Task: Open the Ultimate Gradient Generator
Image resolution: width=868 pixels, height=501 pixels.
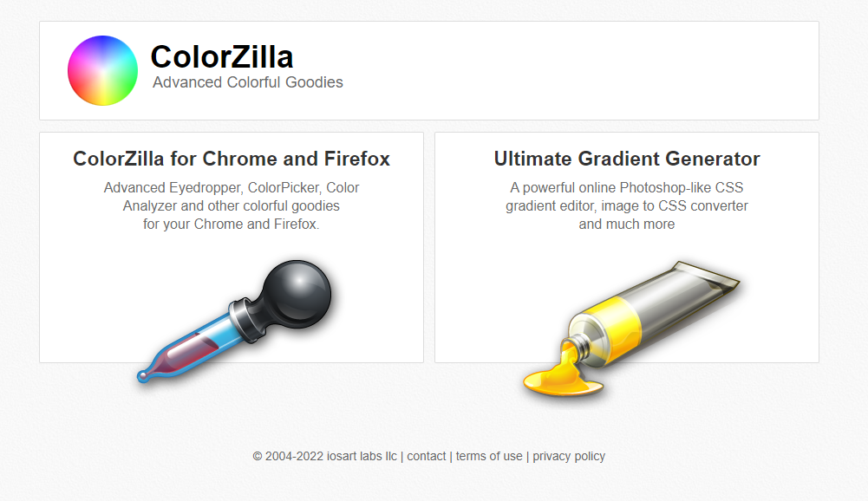Action: pyautogui.click(x=626, y=158)
